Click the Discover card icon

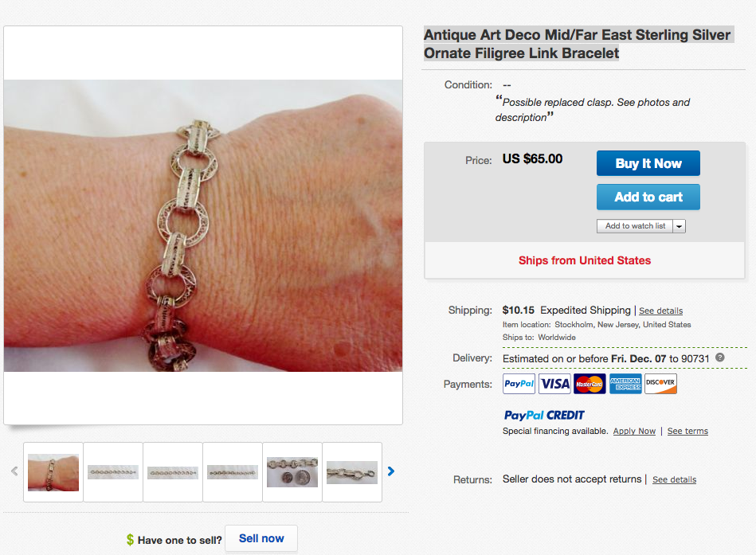(660, 384)
